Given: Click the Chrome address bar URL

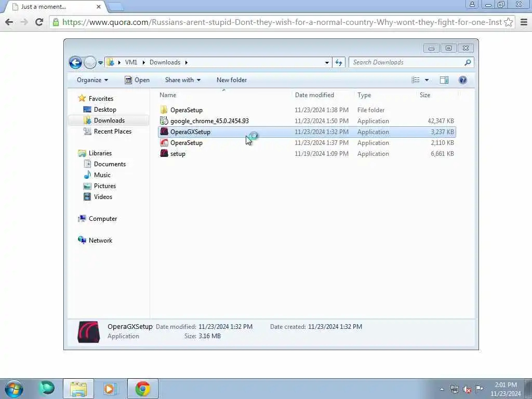Looking at the screenshot, I should point(282,22).
